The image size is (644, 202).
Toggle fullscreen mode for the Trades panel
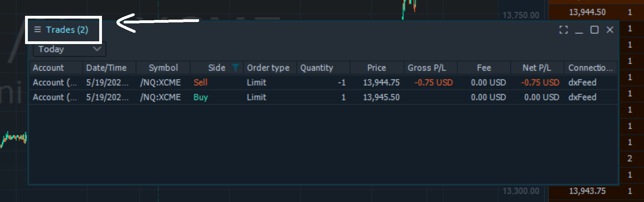coord(563,30)
